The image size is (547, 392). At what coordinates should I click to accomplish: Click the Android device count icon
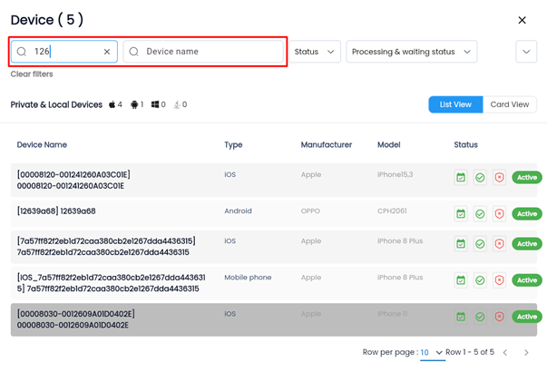(134, 105)
